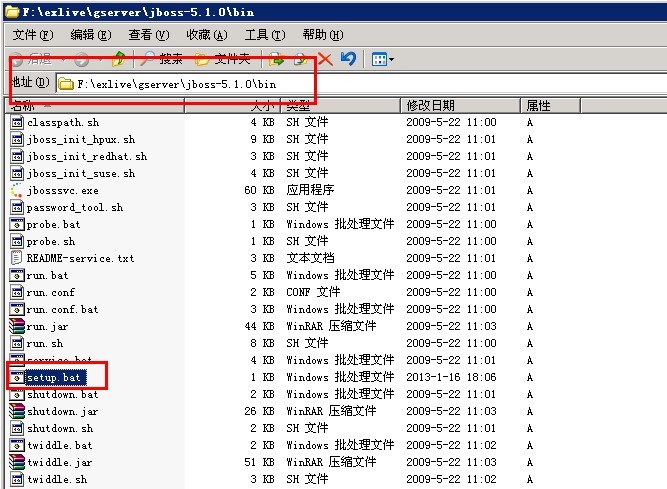667x489 pixels.
Task: Click the Move To folder icon
Action: click(x=277, y=59)
